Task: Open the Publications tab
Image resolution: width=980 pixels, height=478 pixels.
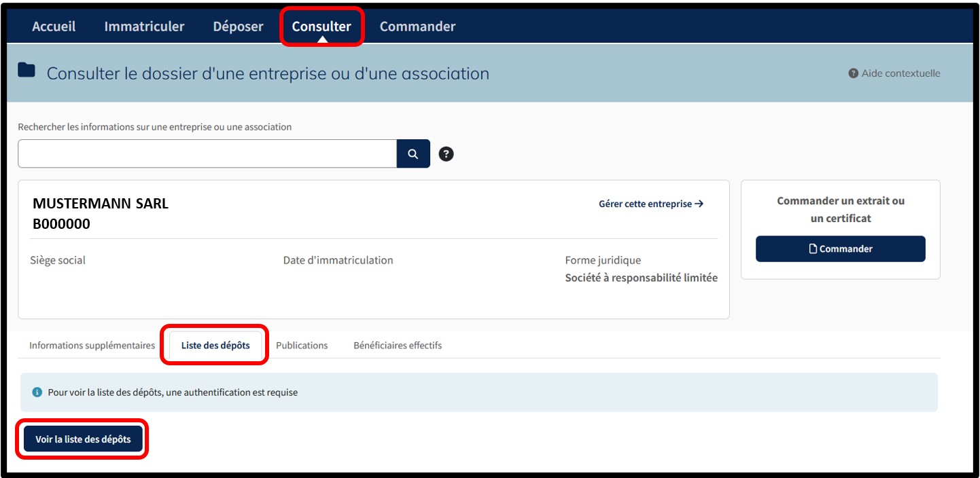Action: click(x=302, y=346)
